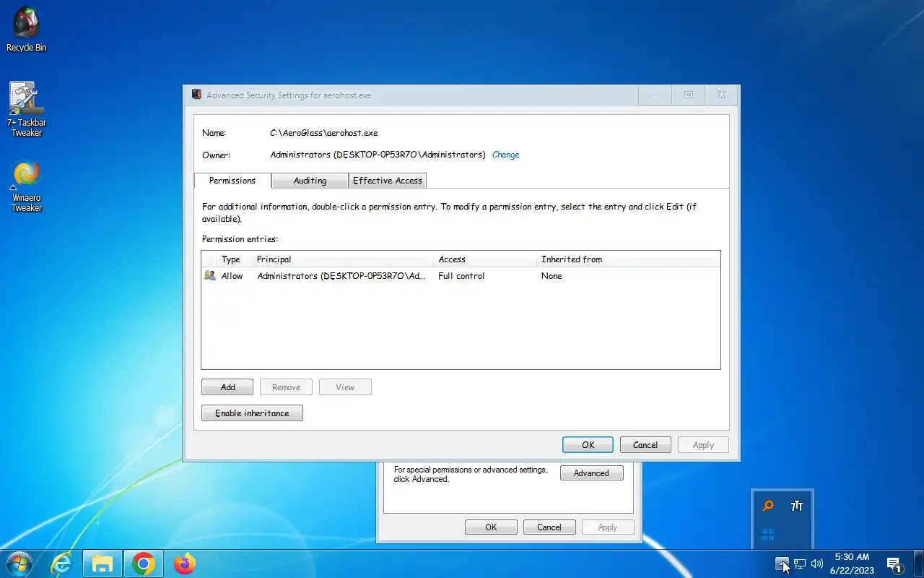
Task: Collapse the hidden tray icons arrow
Action: point(783,564)
